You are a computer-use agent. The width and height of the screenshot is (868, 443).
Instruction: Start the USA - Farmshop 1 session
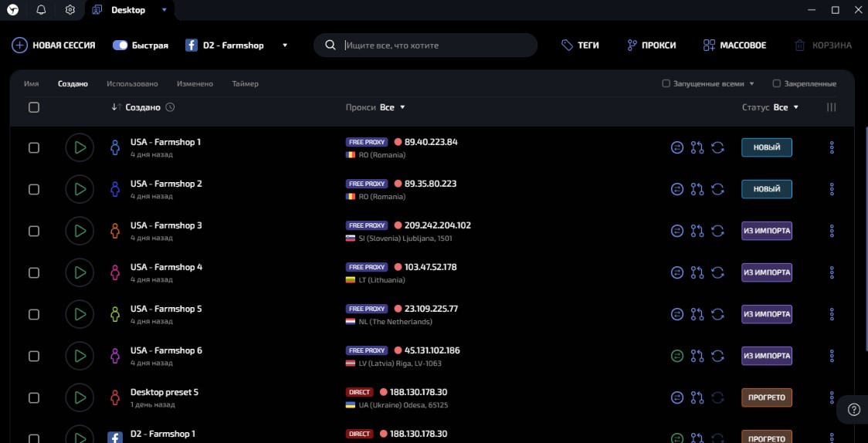pyautogui.click(x=79, y=147)
